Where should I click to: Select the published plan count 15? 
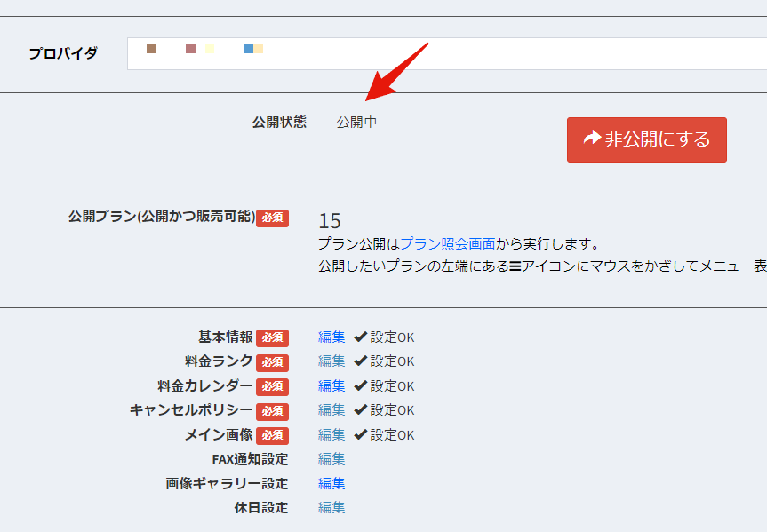coord(330,221)
